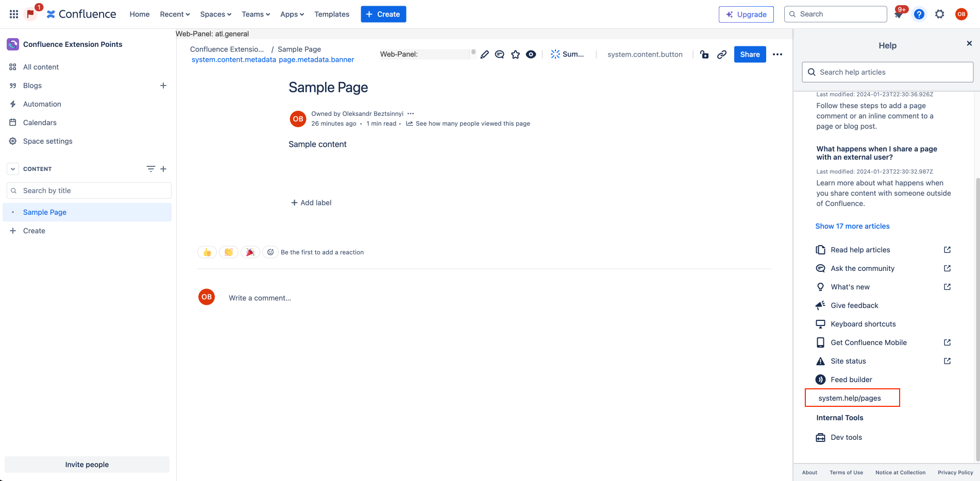
Task: Open the emoji reaction picker icon
Action: [271, 252]
